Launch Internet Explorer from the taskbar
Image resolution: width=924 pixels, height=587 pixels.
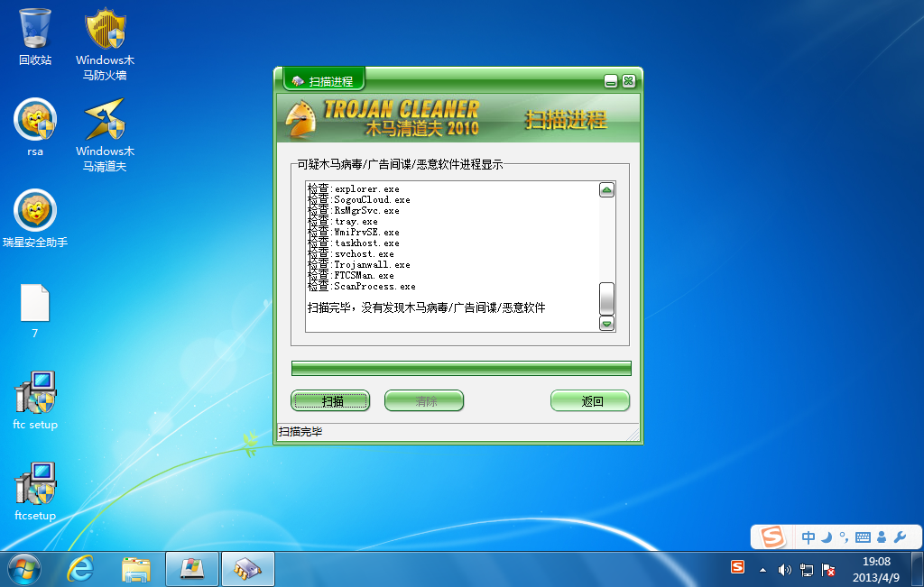(x=80, y=569)
